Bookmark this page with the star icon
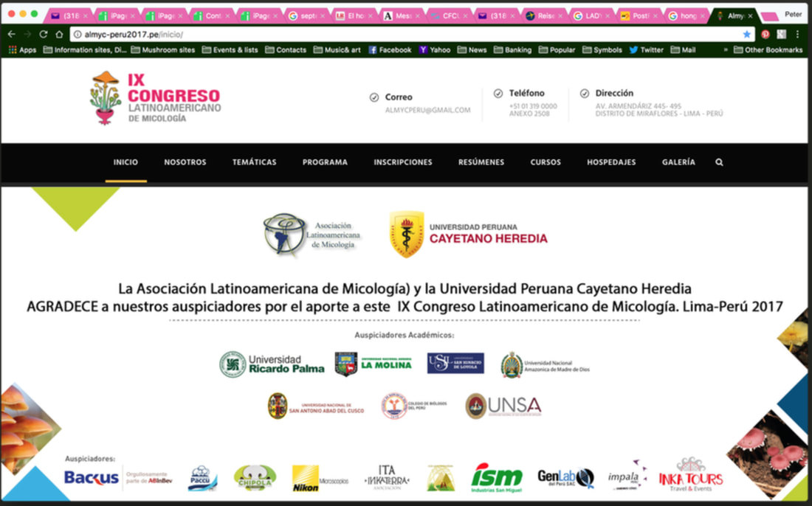Viewport: 812px width, 506px height. 746,34
